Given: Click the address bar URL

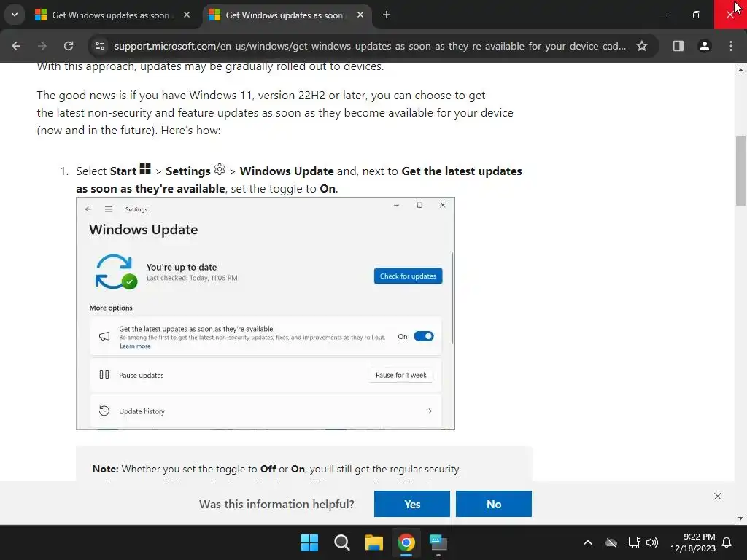Looking at the screenshot, I should [x=370, y=46].
